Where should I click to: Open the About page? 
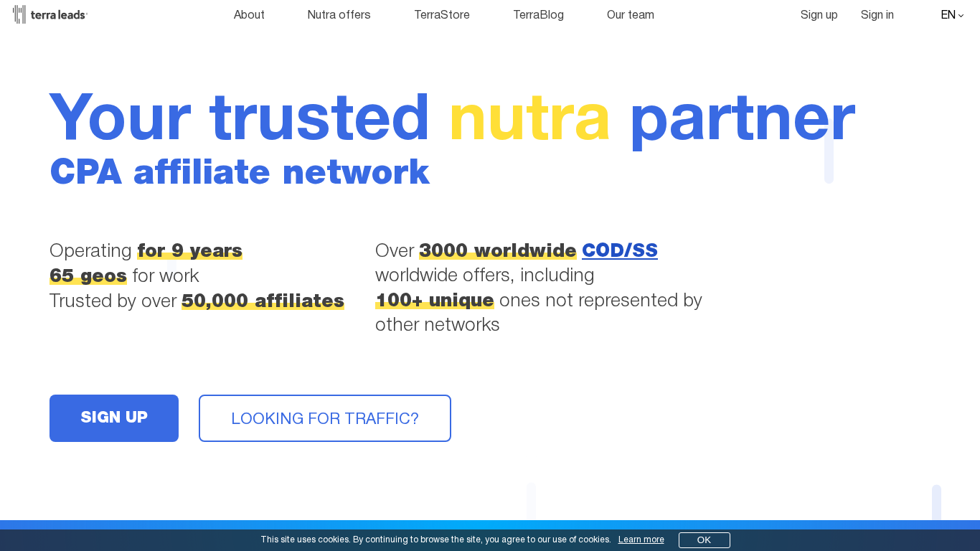[x=249, y=14]
